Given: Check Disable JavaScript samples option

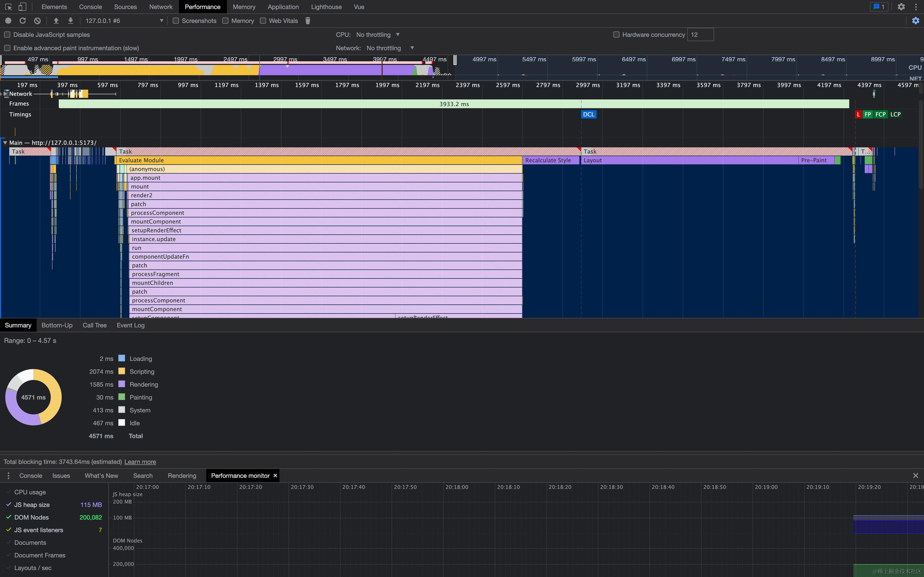Looking at the screenshot, I should 7,35.
